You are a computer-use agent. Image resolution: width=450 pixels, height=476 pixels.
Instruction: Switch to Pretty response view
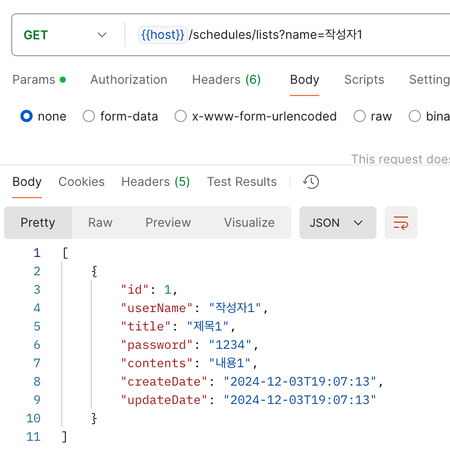click(x=38, y=223)
